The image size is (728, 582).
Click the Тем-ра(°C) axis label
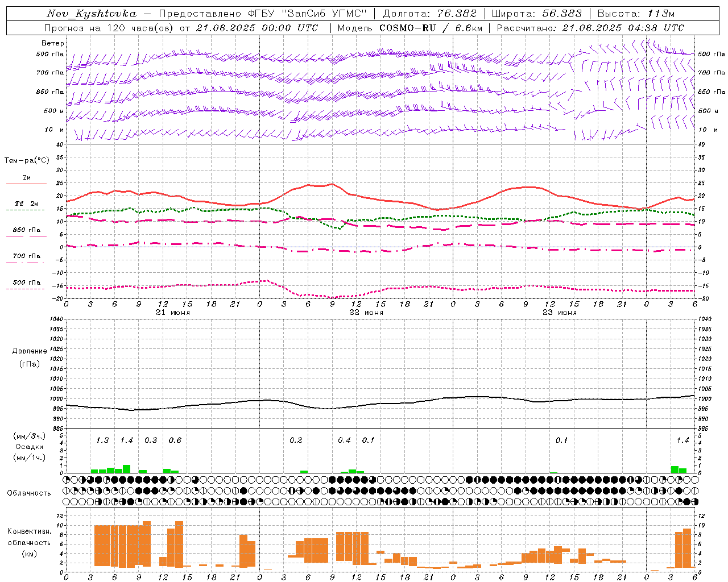27,161
